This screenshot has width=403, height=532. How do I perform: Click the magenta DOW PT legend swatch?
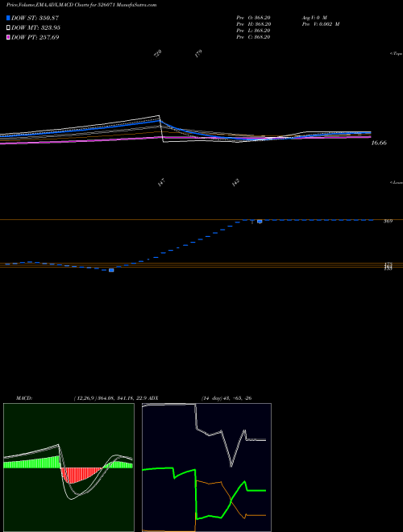(x=8, y=37)
